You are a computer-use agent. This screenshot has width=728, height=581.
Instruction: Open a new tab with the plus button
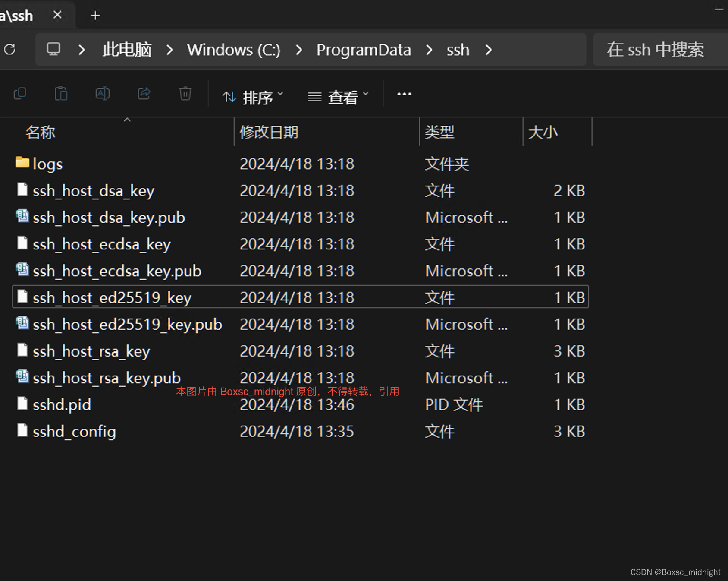[95, 16]
